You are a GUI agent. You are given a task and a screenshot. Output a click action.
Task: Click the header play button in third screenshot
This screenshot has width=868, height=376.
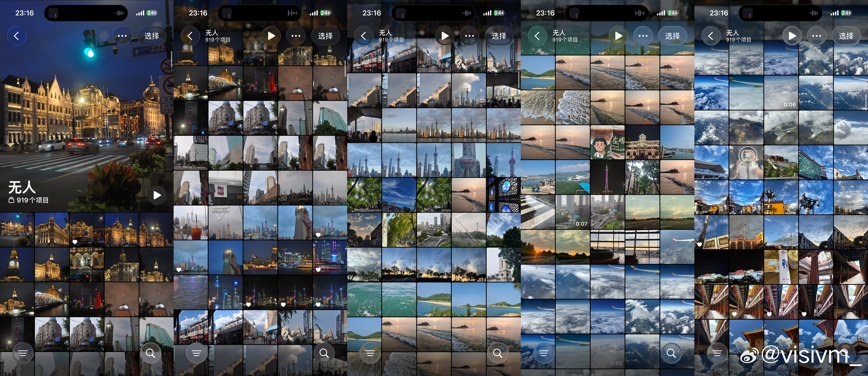[445, 36]
